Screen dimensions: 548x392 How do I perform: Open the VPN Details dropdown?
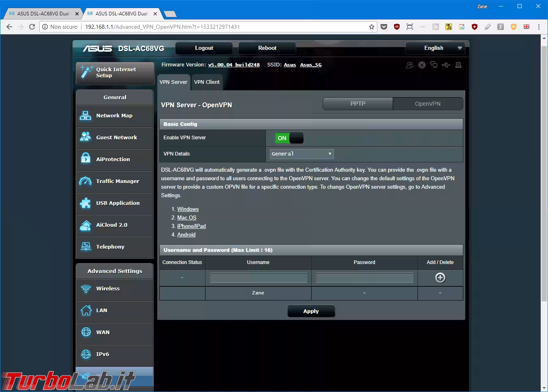tap(302, 154)
